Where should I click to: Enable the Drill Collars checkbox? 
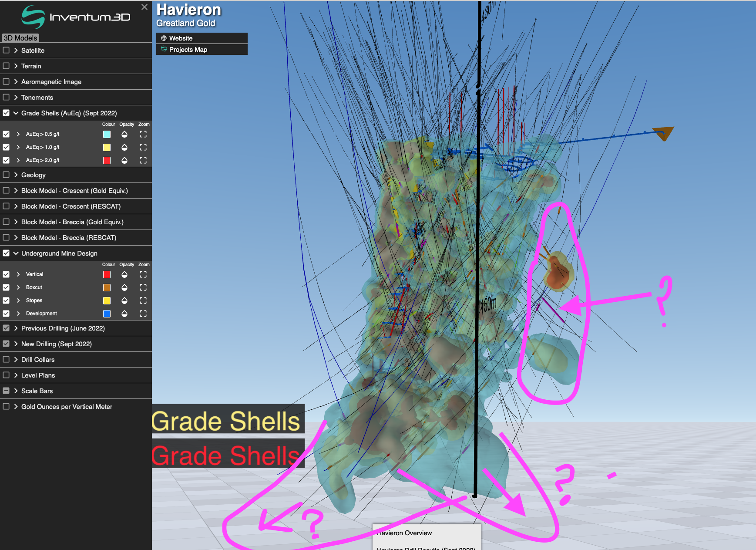[6, 359]
